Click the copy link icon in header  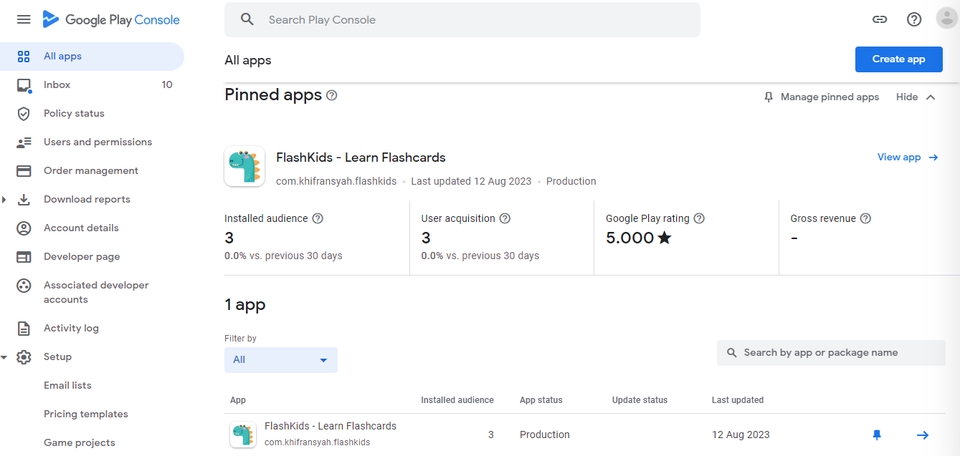[880, 20]
